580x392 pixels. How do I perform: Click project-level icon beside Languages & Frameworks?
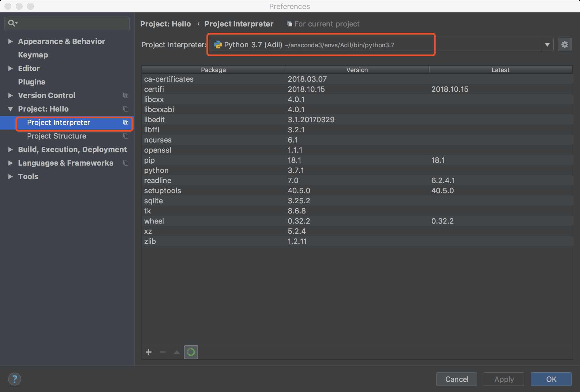click(x=126, y=163)
